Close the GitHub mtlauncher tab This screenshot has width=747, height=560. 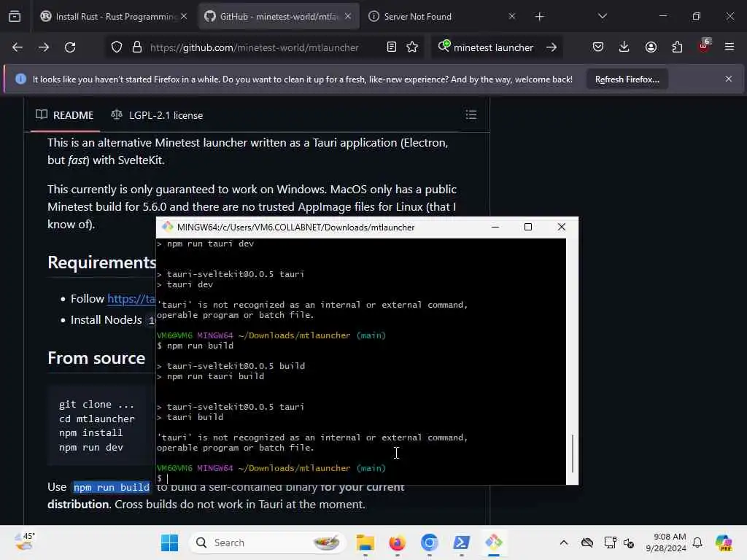point(348,16)
